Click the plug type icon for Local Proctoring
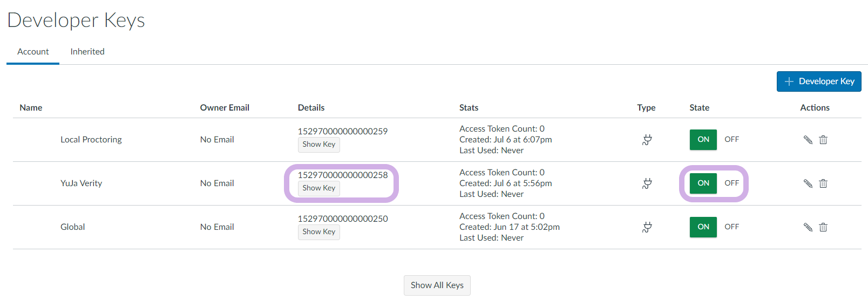The height and width of the screenshot is (307, 868). 647,140
